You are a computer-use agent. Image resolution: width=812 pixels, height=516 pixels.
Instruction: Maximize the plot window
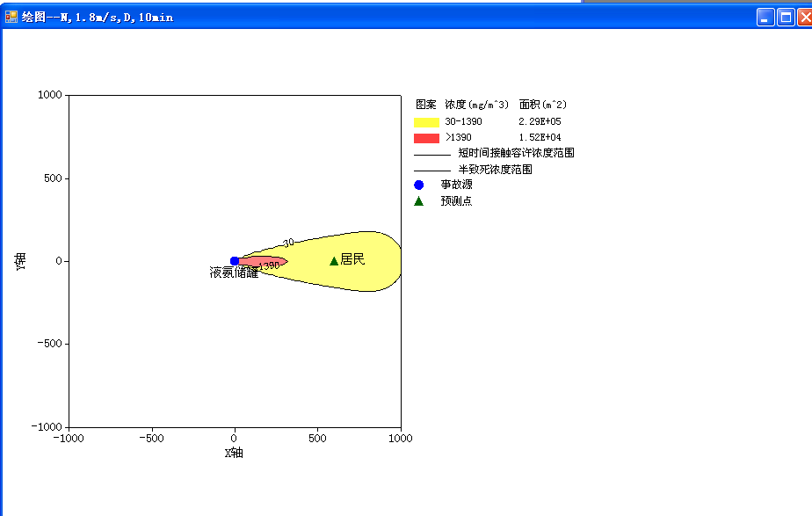pos(786,17)
